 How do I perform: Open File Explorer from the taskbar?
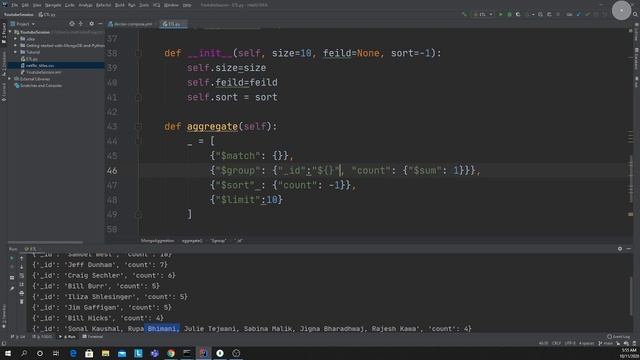106,353
